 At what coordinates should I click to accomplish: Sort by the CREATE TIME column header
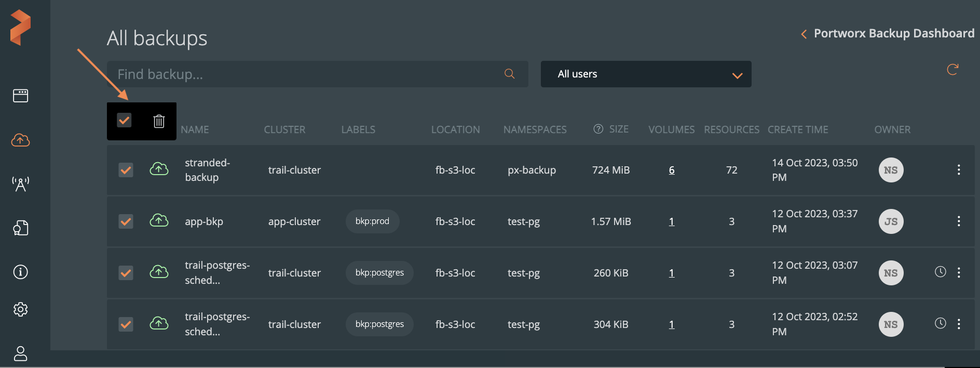(798, 129)
